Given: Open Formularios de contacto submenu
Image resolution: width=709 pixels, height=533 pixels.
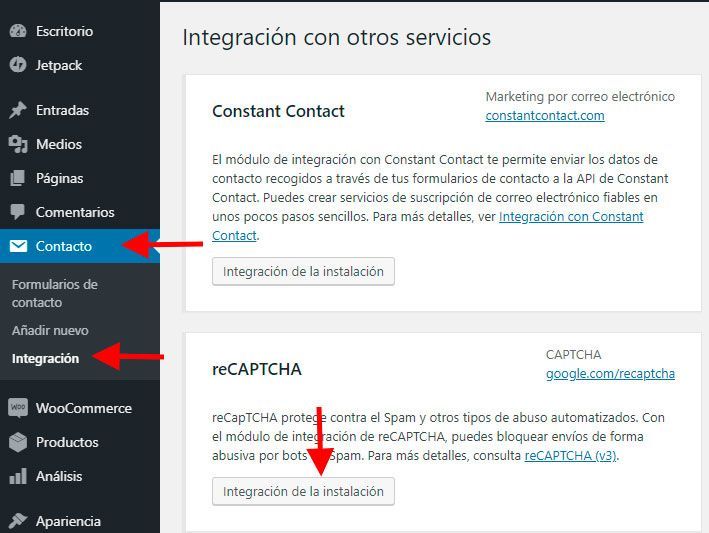Looking at the screenshot, I should pos(55,293).
